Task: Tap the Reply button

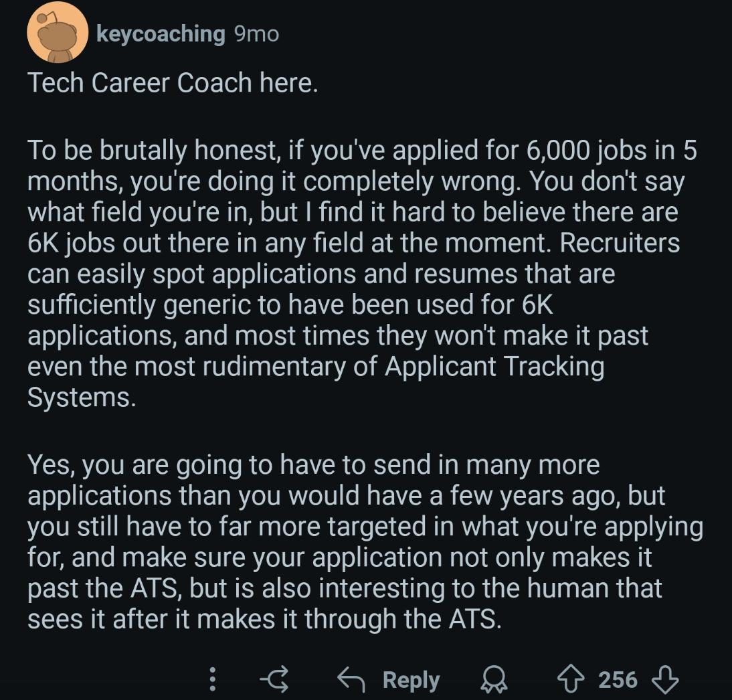Action: click(411, 680)
